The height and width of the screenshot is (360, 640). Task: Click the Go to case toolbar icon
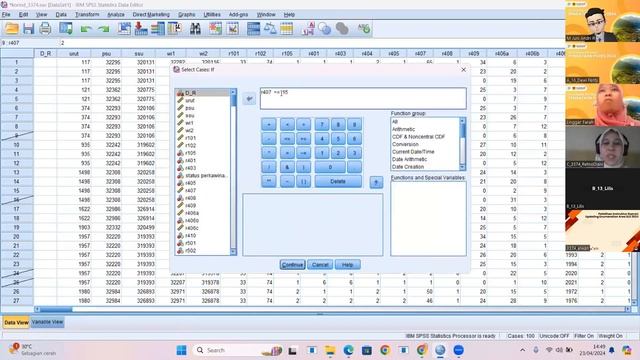[x=124, y=29]
